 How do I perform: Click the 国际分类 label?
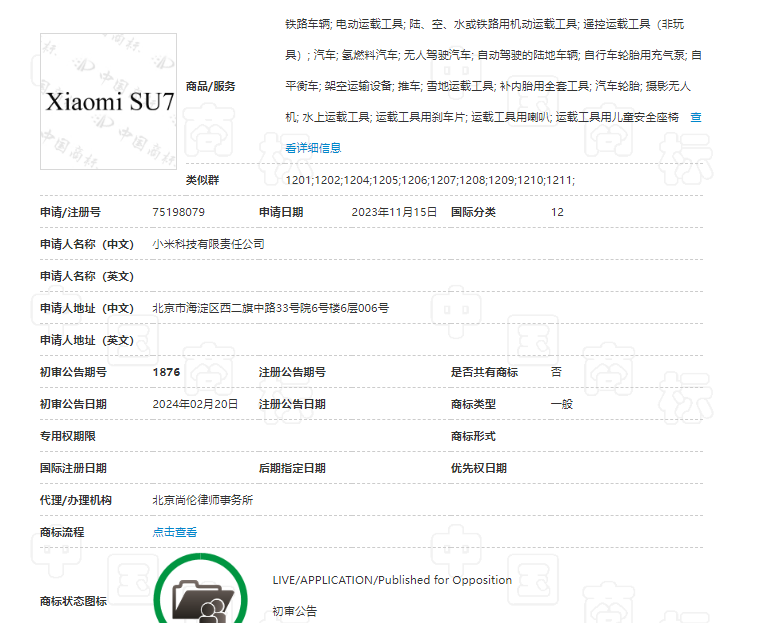click(x=474, y=212)
